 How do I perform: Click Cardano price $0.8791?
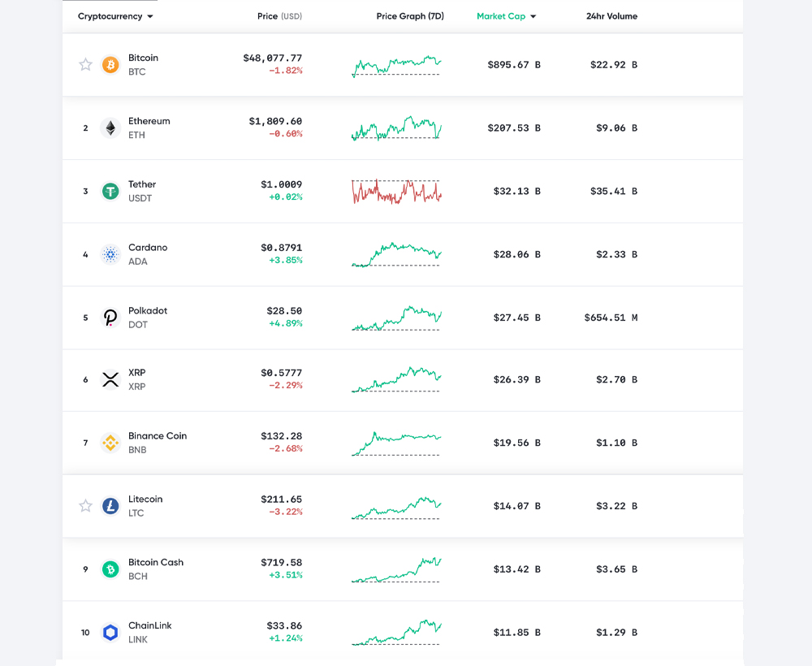(281, 248)
